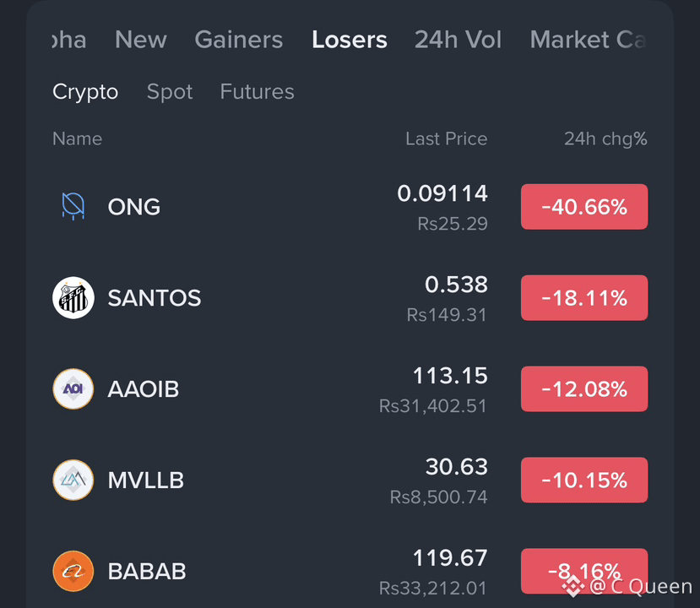Tap the Binance logo watermark icon
This screenshot has width=700, height=608.
(572, 586)
